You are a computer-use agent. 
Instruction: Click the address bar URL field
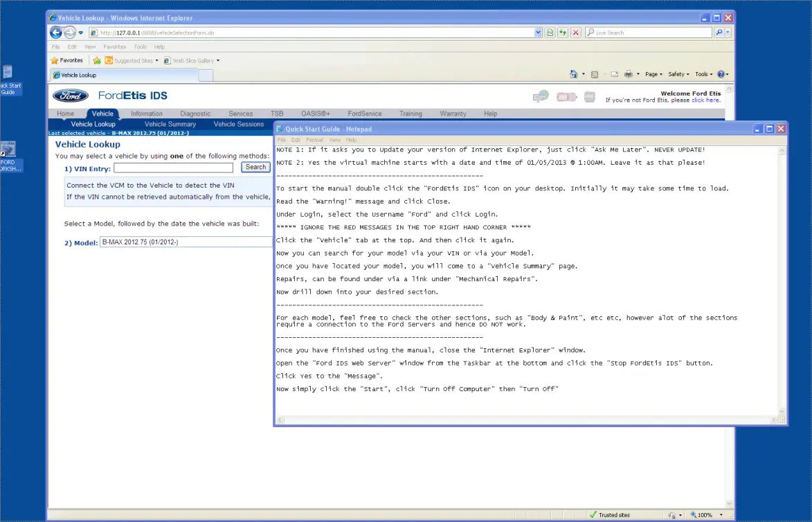pos(312,32)
